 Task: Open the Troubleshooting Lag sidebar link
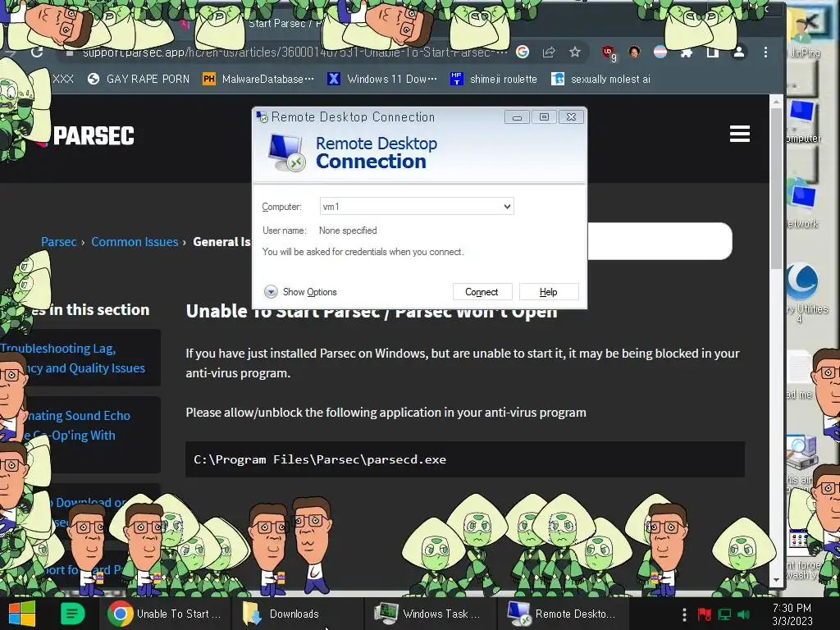click(x=72, y=358)
